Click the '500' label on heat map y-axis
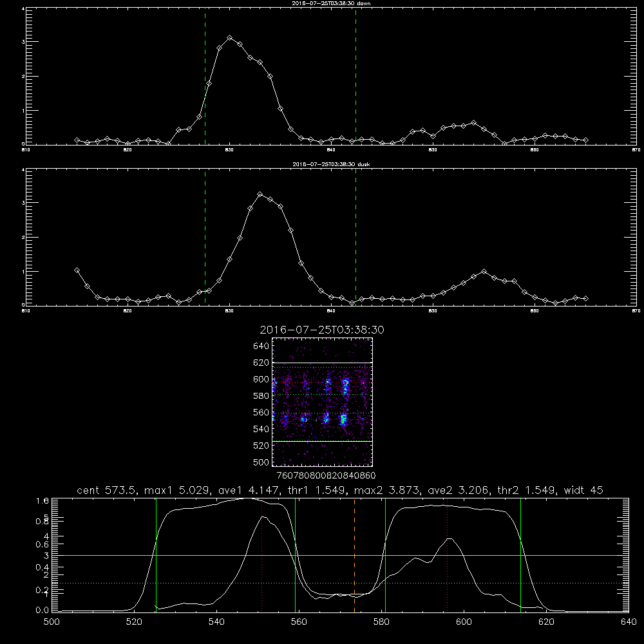This screenshot has width=644, height=644. (261, 462)
